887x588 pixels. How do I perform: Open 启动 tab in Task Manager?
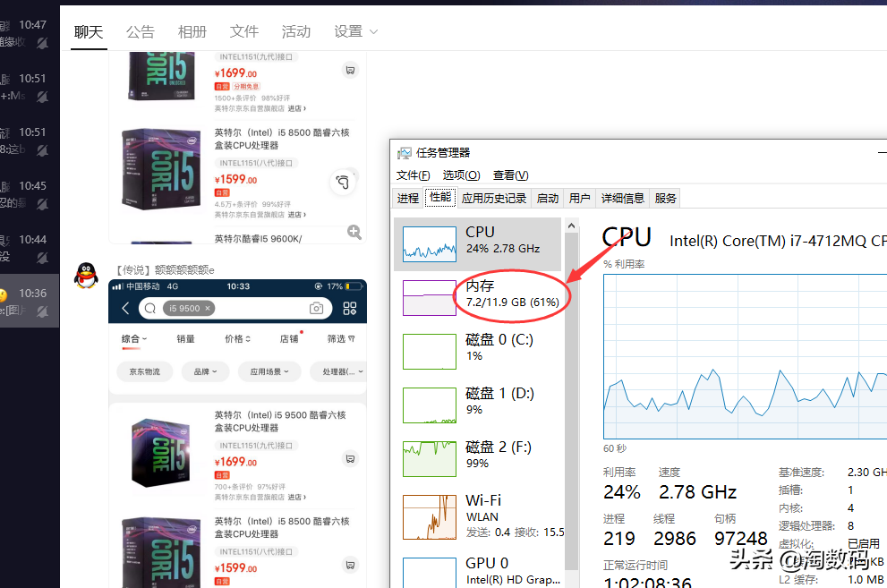tap(547, 198)
